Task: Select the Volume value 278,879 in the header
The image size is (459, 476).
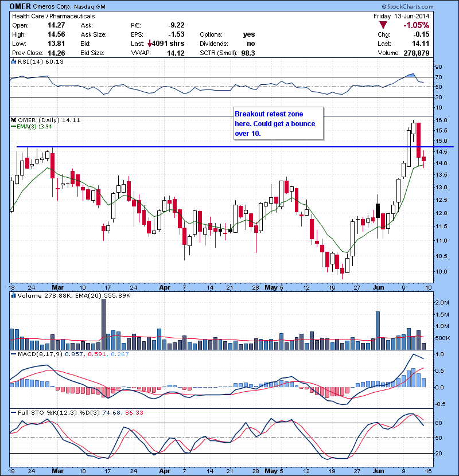Action: point(417,53)
